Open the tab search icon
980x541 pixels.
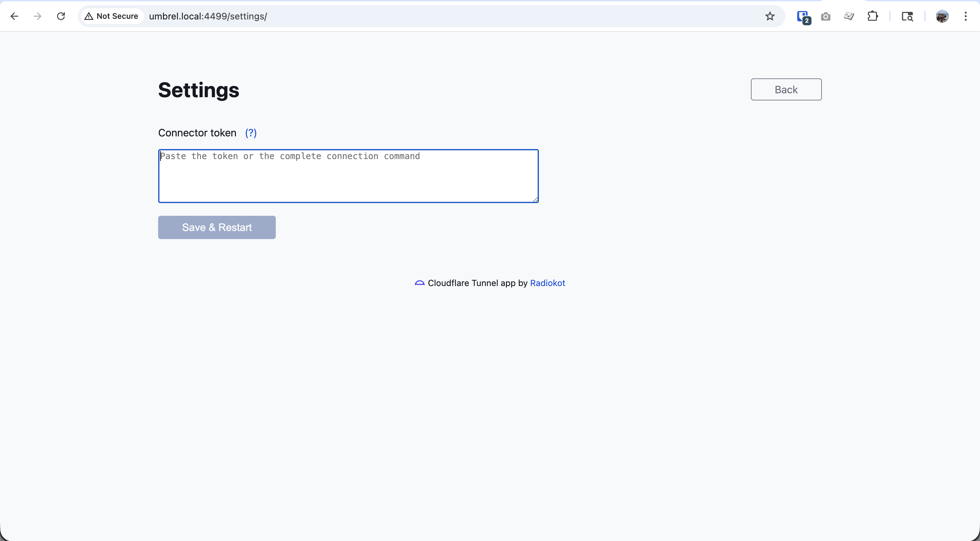[907, 16]
